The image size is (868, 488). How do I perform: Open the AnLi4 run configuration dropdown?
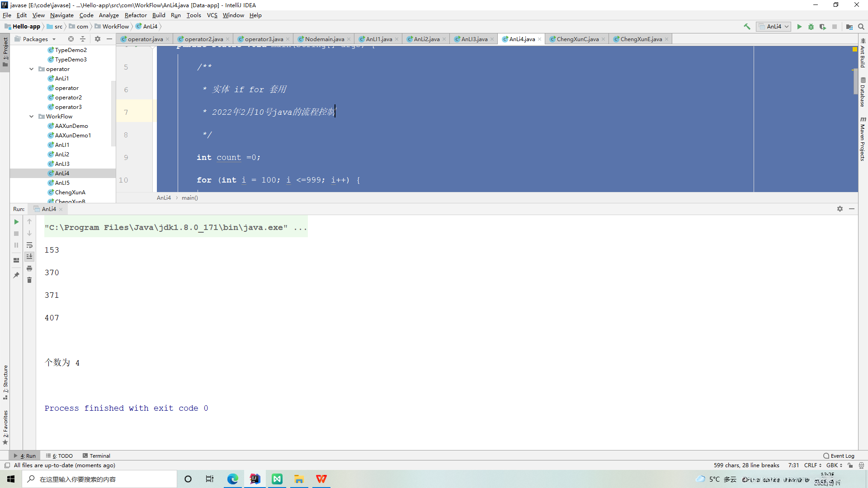[x=786, y=26]
